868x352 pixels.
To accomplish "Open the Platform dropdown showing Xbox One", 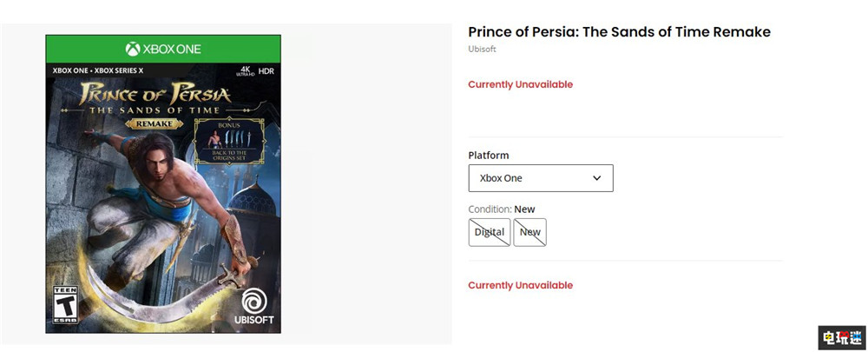I will [x=540, y=178].
